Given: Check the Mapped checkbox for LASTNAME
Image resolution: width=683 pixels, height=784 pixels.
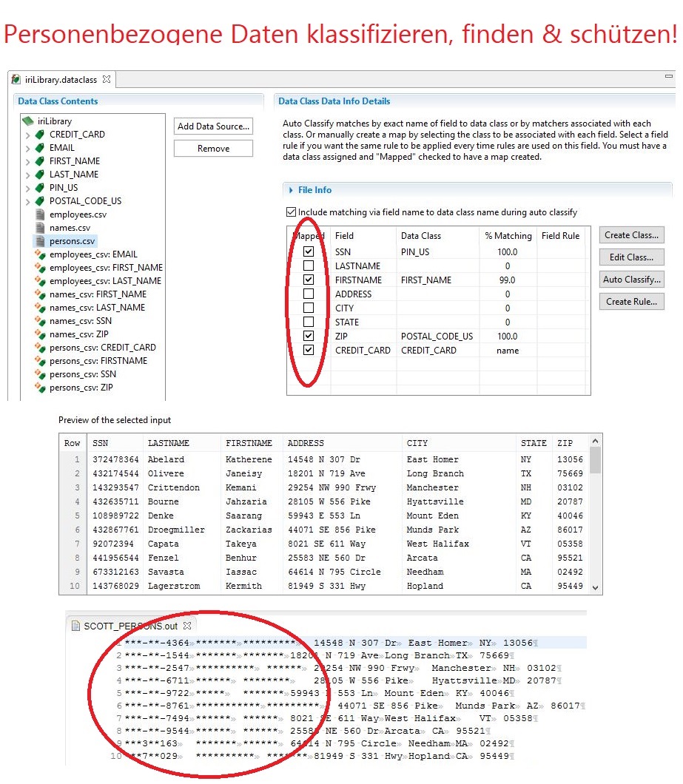Looking at the screenshot, I should [x=309, y=266].
